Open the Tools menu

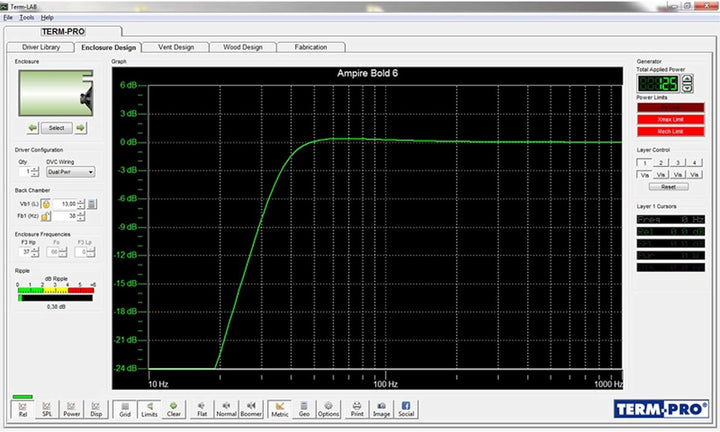coord(26,18)
